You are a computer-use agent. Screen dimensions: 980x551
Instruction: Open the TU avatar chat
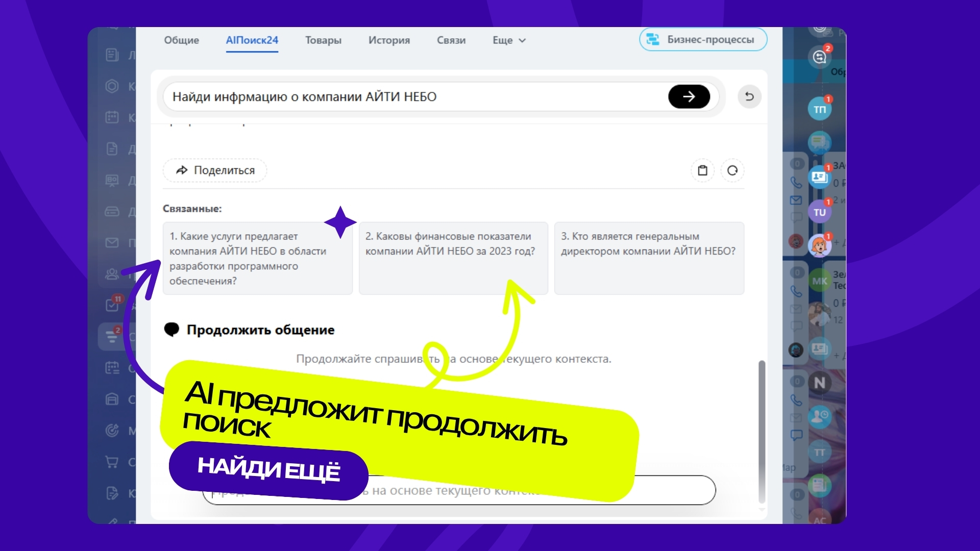click(x=820, y=212)
